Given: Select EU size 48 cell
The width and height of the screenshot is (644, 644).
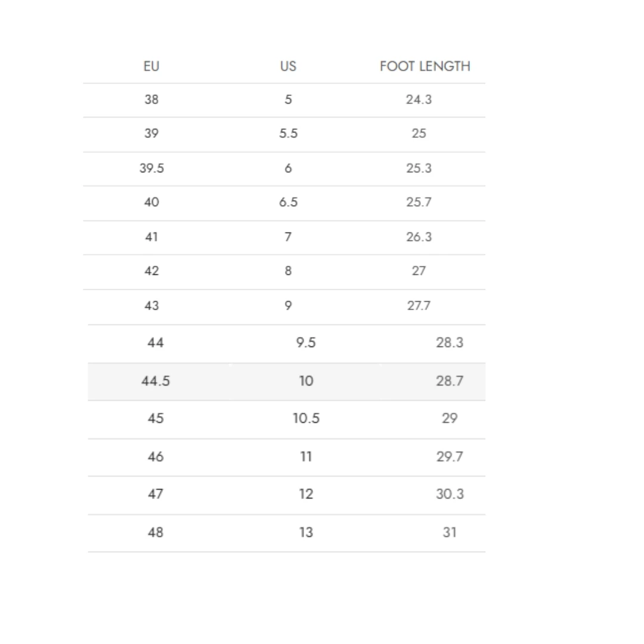Looking at the screenshot, I should (156, 532).
